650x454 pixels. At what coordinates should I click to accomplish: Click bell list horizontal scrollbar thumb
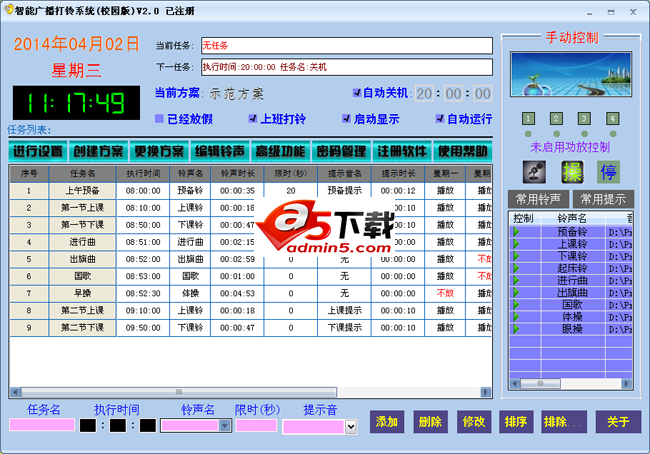click(540, 384)
